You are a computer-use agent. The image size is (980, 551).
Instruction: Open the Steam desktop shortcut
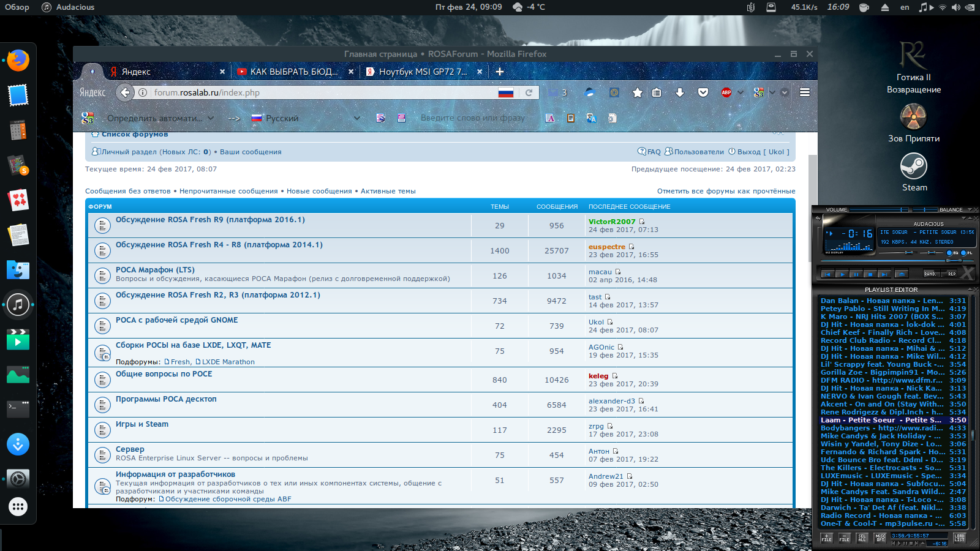pos(914,172)
